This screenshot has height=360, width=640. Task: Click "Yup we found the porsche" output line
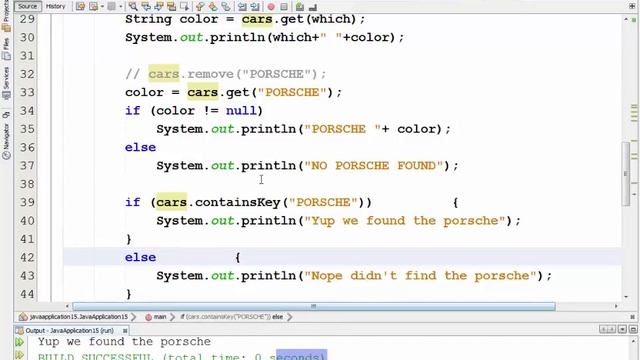124,342
